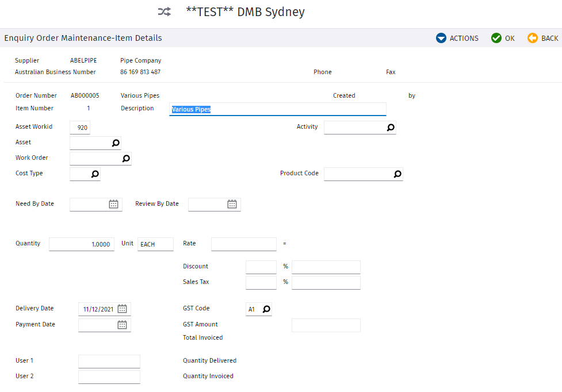Open the Need By Date calendar picker
The width and height of the screenshot is (562, 392).
[x=114, y=205]
